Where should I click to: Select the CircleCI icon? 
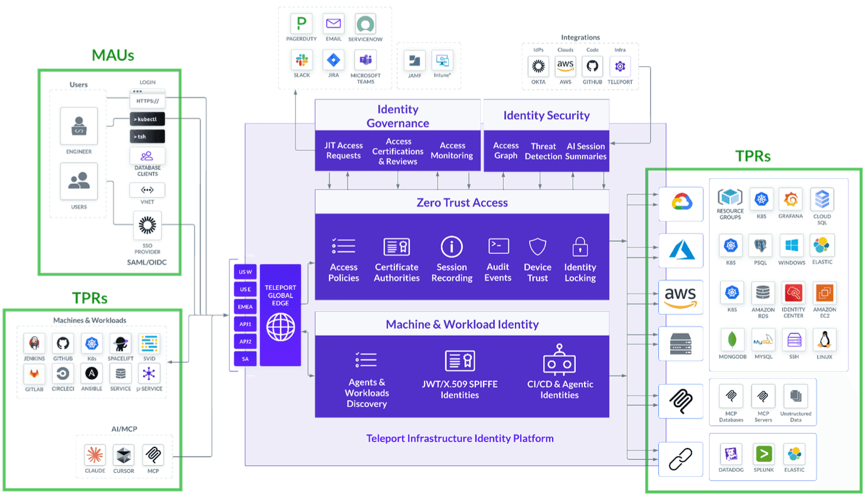(63, 374)
